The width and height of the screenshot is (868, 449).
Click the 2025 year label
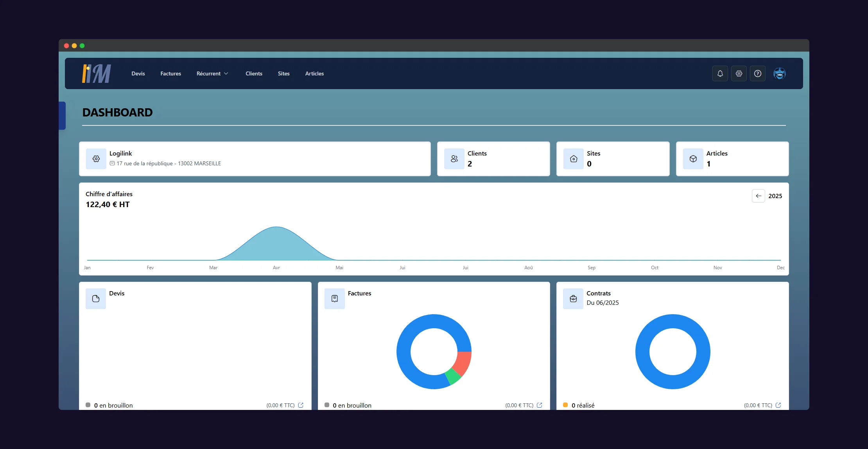click(x=775, y=196)
